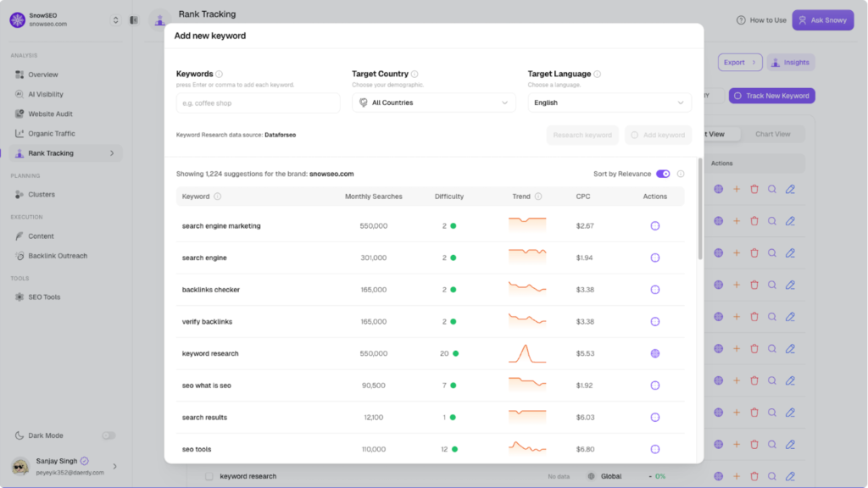The image size is (868, 488).
Task: Click the Dataforseo data source text
Action: tap(280, 135)
